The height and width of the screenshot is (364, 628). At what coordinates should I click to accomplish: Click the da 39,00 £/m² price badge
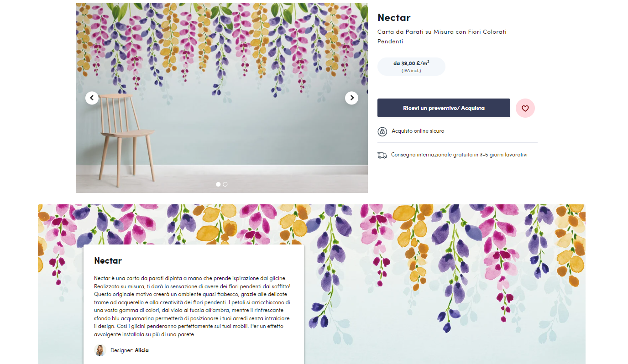point(411,67)
